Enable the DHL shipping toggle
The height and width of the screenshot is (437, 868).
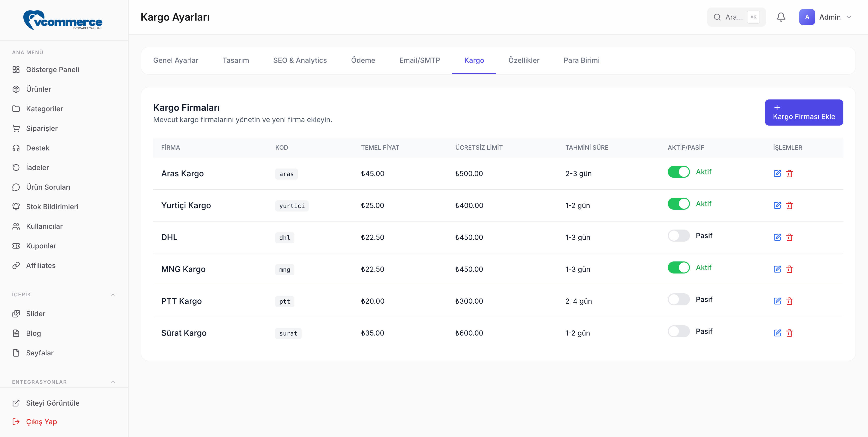pos(679,236)
